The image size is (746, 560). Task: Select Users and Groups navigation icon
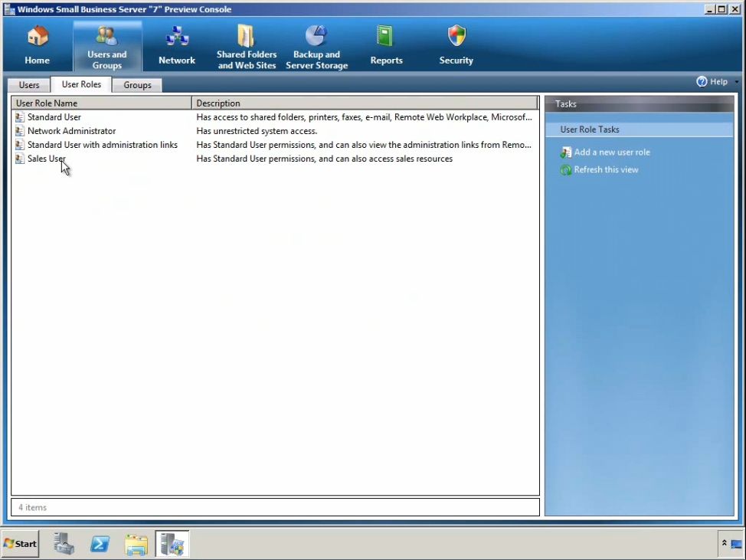click(x=106, y=36)
